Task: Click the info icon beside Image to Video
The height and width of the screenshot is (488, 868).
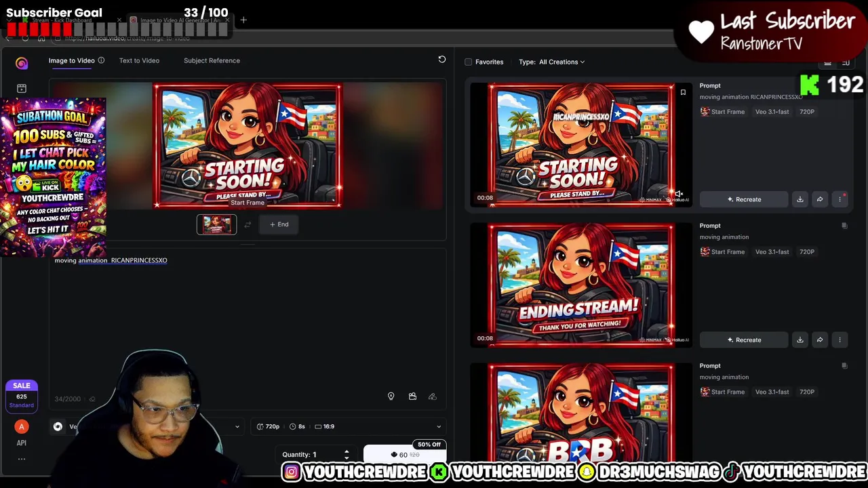Action: tap(101, 60)
